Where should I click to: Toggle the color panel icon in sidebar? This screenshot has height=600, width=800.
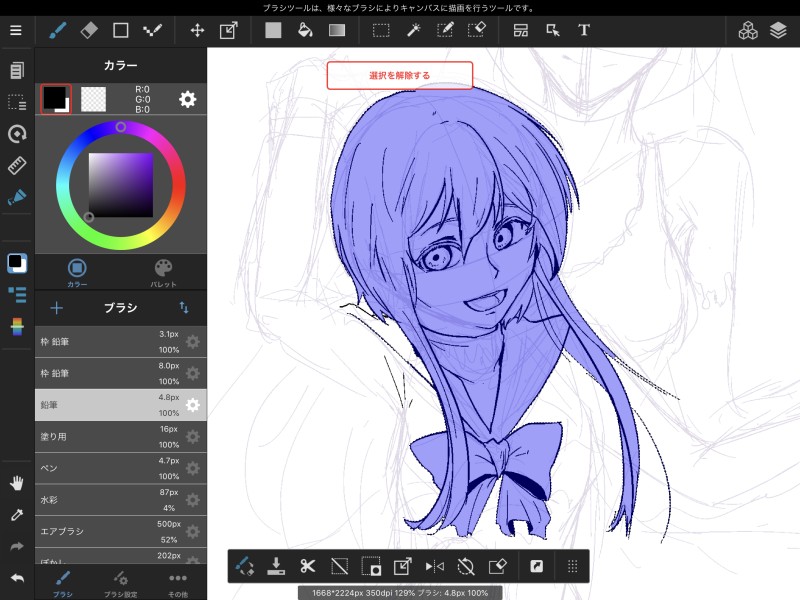(17, 263)
